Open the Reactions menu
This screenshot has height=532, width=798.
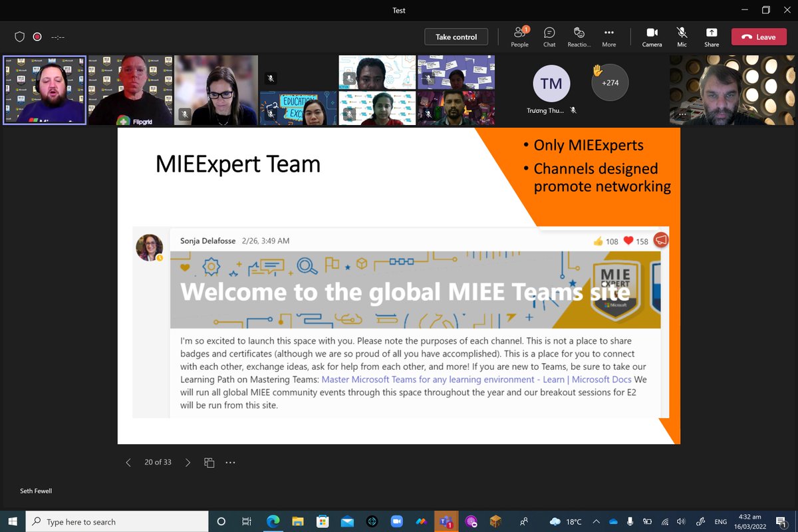579,37
